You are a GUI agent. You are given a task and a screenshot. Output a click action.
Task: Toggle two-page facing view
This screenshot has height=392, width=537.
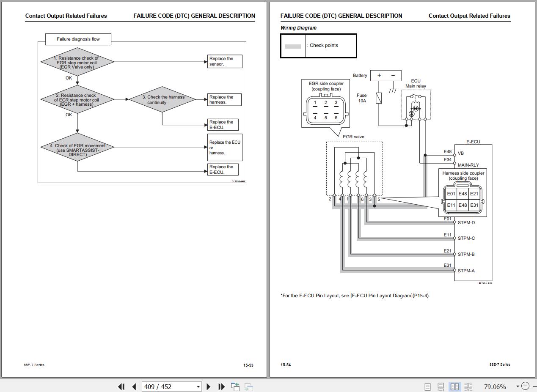[x=455, y=387]
